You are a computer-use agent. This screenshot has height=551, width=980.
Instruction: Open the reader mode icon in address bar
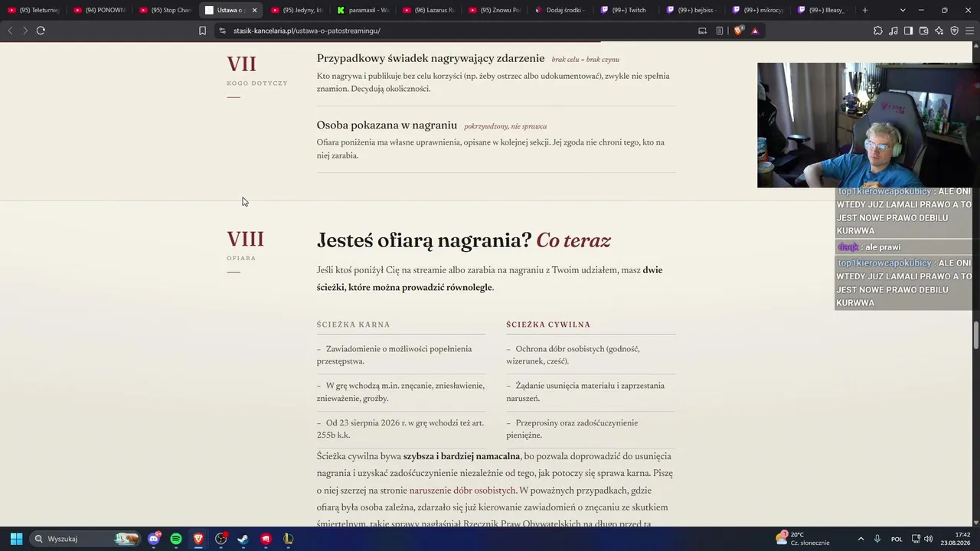720,31
